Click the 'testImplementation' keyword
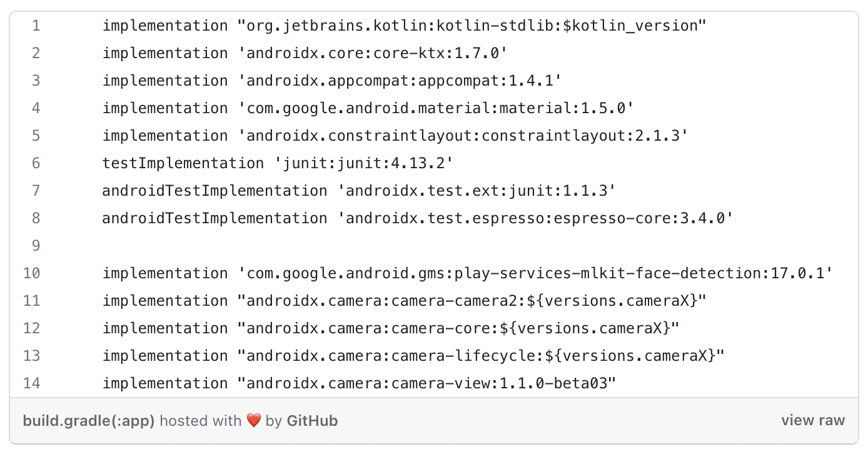868x454 pixels. point(183,163)
